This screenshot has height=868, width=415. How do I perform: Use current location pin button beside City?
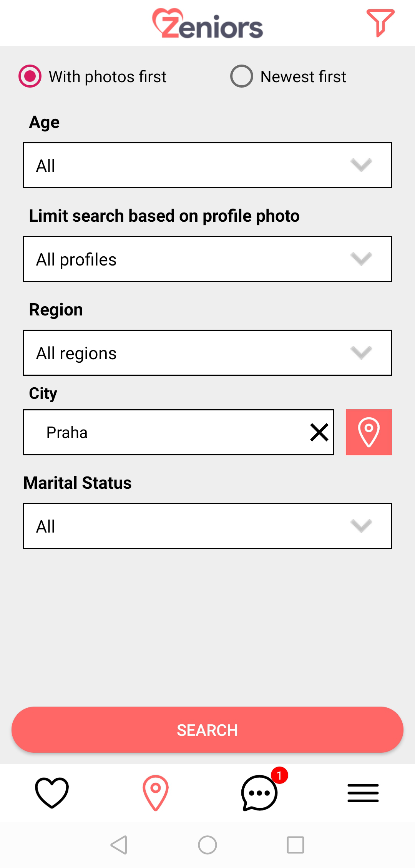coord(369,432)
